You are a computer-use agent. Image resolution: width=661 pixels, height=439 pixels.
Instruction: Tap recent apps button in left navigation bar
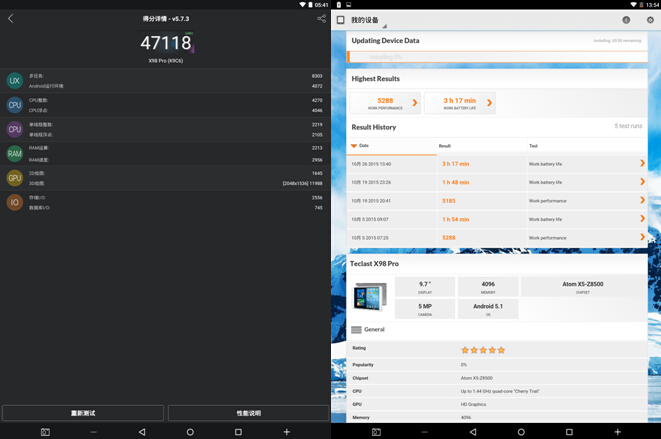(238, 432)
